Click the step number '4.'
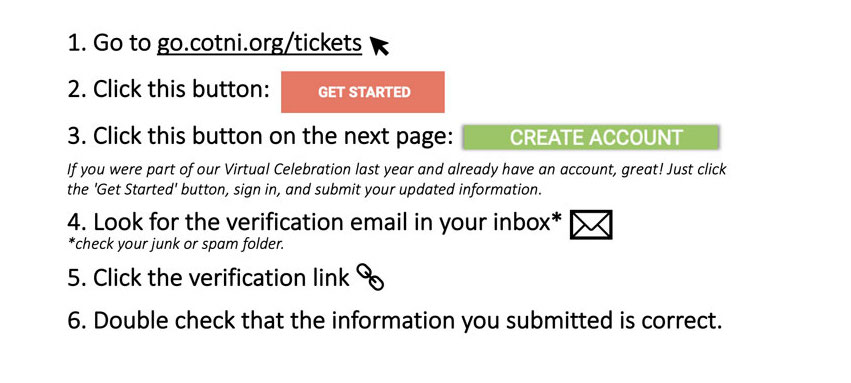This screenshot has height=383, width=851. pyautogui.click(x=78, y=223)
